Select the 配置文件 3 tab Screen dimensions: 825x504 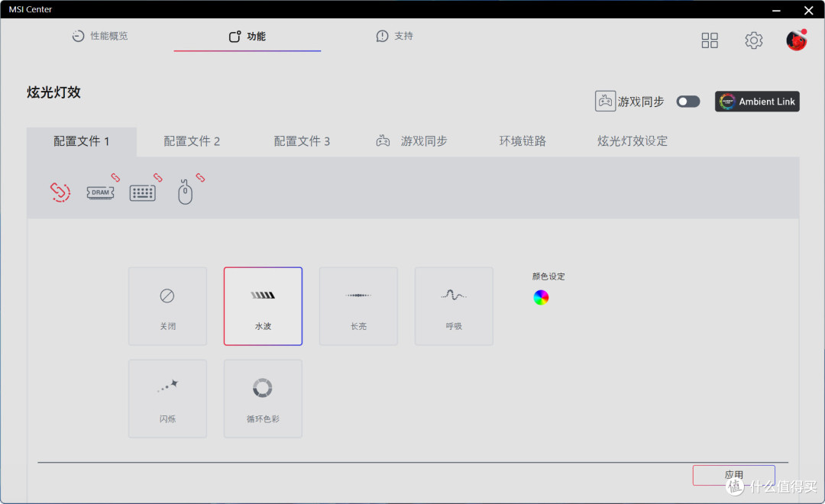pyautogui.click(x=302, y=141)
